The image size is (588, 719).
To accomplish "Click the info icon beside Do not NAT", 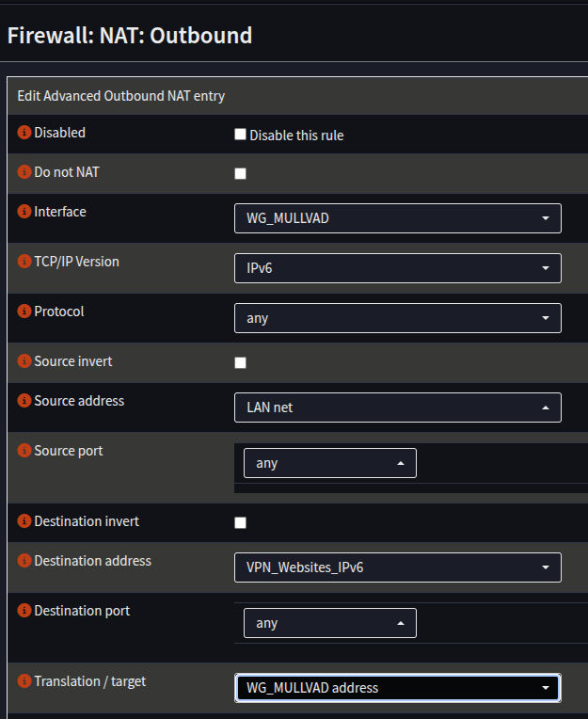I will [x=24, y=173].
